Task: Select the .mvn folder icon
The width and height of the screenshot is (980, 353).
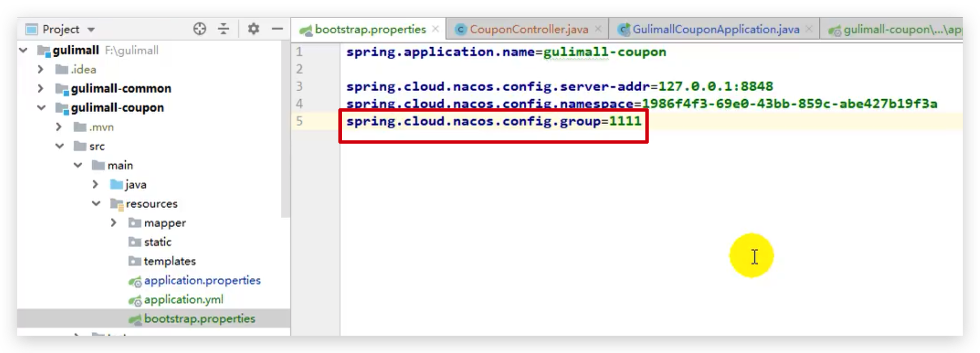Action: pos(80,127)
